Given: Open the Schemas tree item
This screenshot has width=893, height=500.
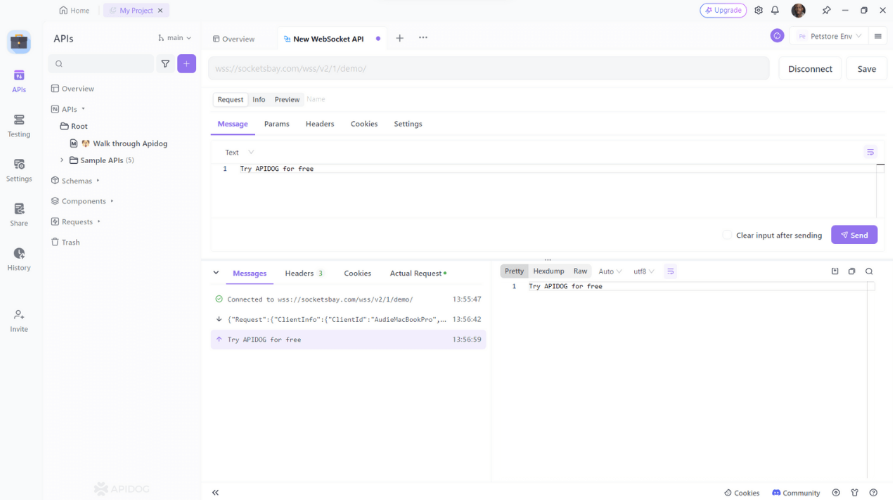Looking at the screenshot, I should 76,181.
